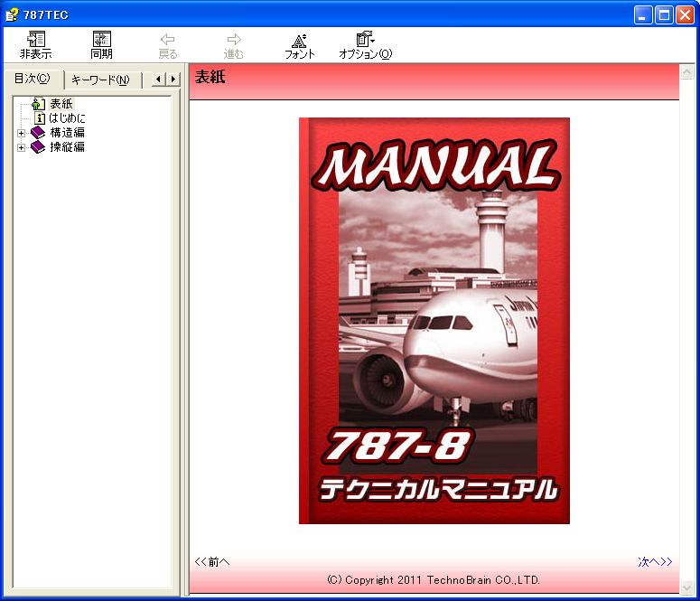
Task: Close the 787TEC window
Action: pyautogui.click(x=685, y=15)
